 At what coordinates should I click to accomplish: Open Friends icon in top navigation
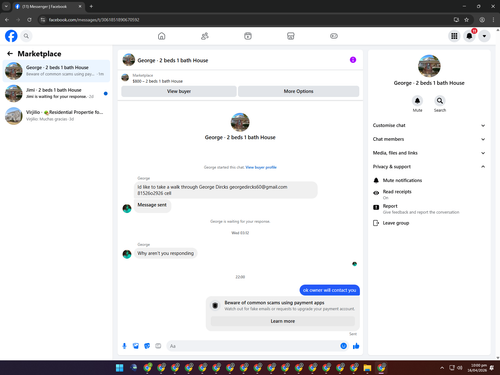(x=205, y=36)
